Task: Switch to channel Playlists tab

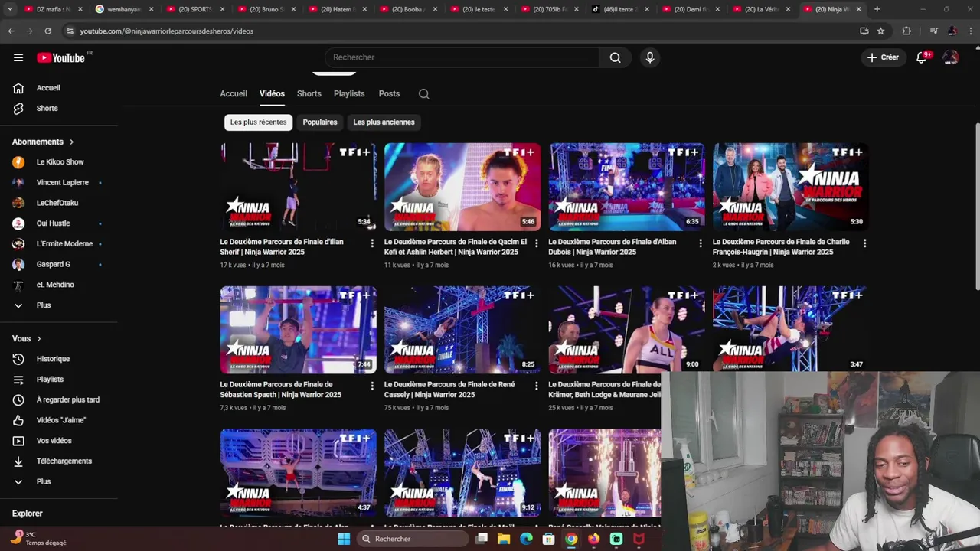Action: point(349,94)
